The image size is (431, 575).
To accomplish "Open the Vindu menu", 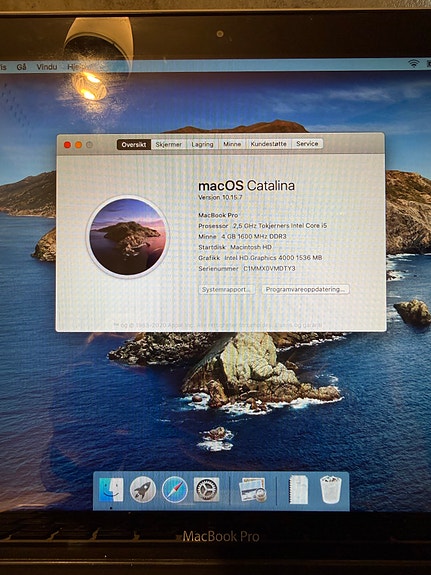I will click(47, 67).
